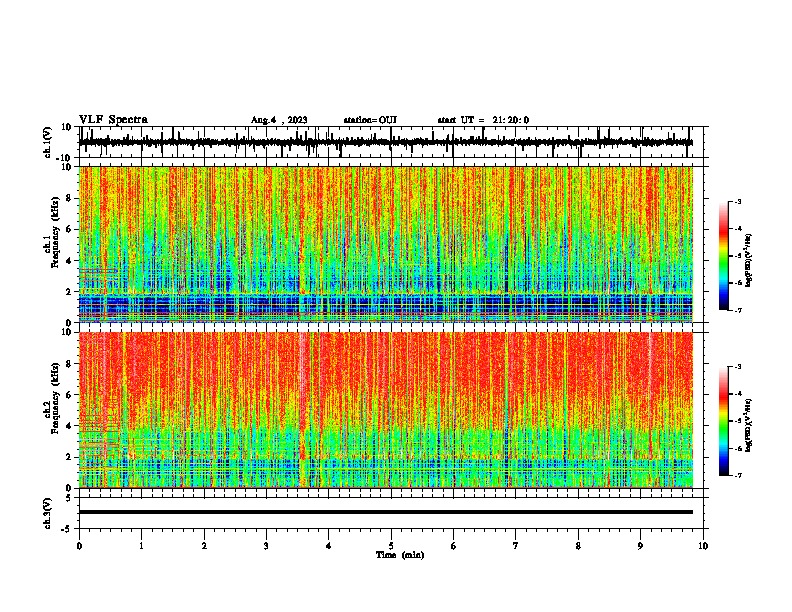
Task: Click time axis tick label "5"
Action: 391,546
